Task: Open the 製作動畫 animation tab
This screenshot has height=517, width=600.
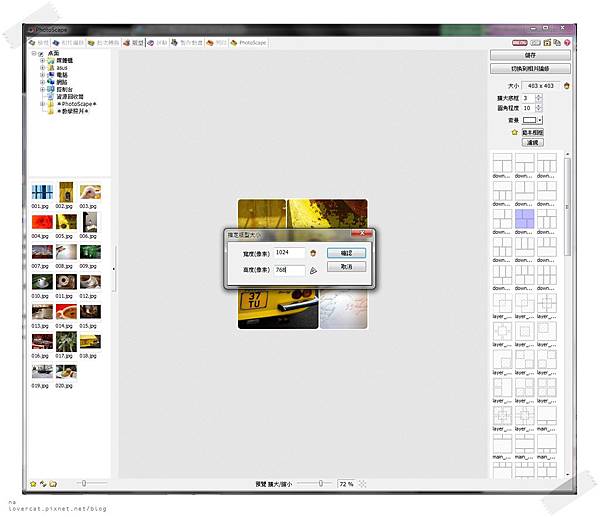Action: tap(187, 43)
